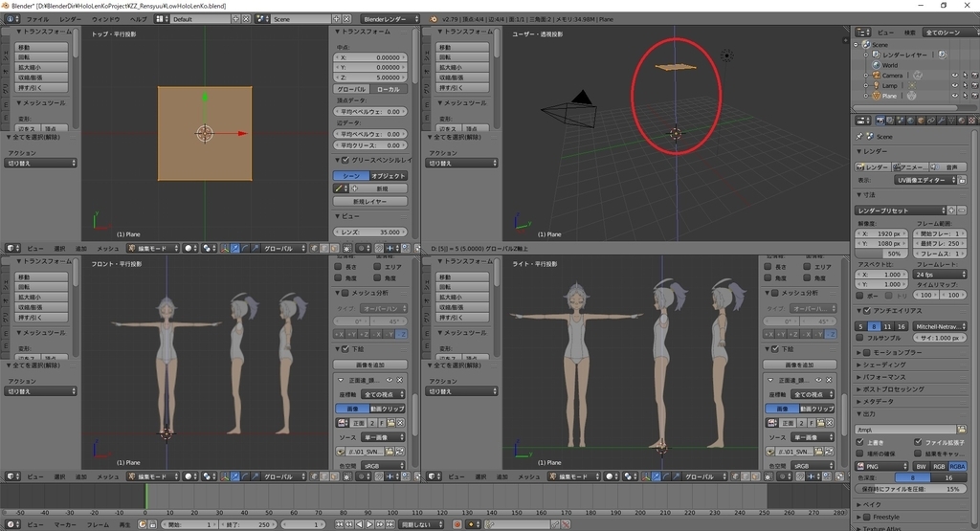Click new layer (新規レイヤー) button in top view
Viewport: 980px width, 531px height.
[x=370, y=201]
